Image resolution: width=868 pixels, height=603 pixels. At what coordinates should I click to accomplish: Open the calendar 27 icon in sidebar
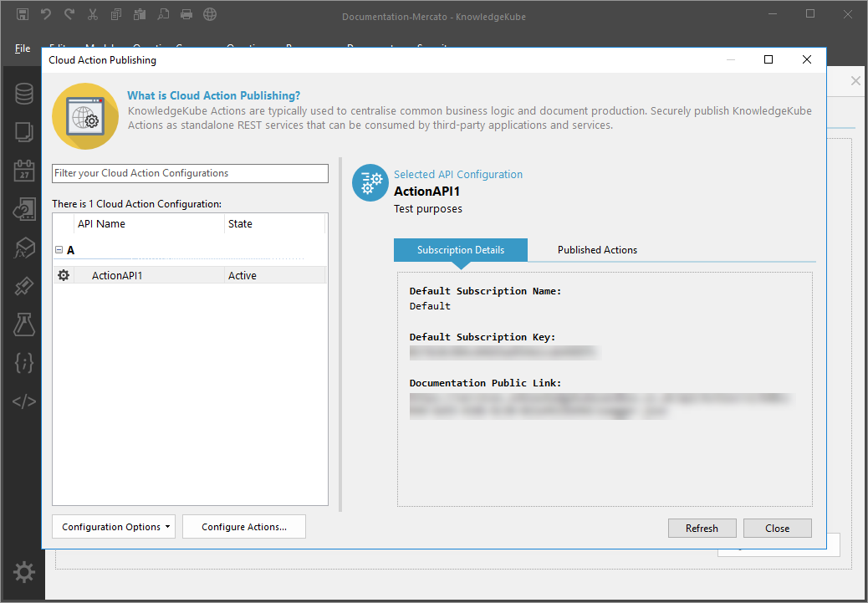pyautogui.click(x=23, y=170)
